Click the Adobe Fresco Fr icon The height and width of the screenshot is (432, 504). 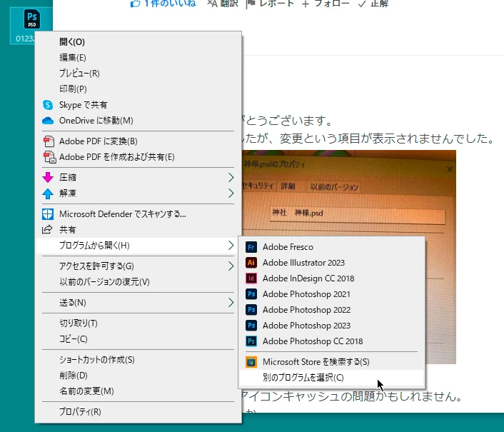tap(251, 247)
